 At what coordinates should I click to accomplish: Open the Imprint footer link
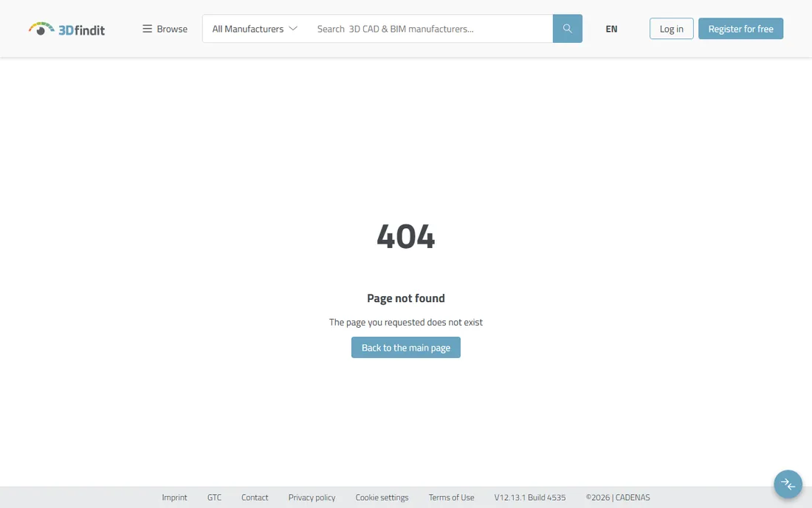174,497
